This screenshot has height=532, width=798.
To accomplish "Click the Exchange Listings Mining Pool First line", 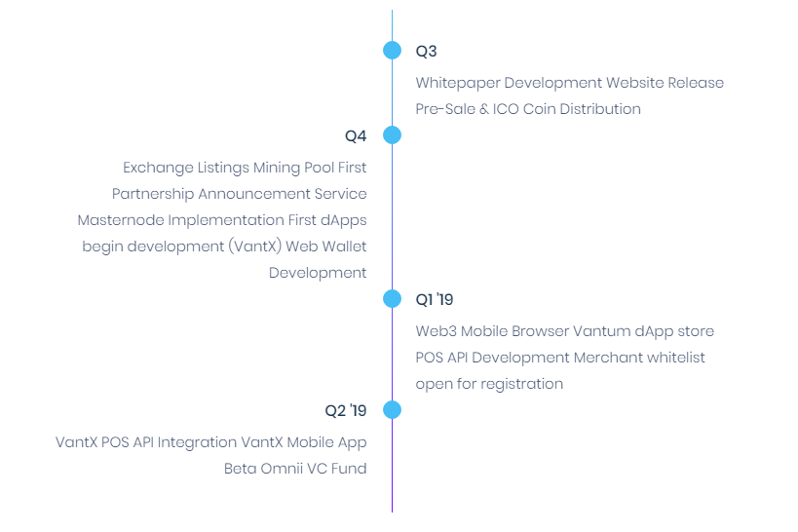I will (x=245, y=168).
